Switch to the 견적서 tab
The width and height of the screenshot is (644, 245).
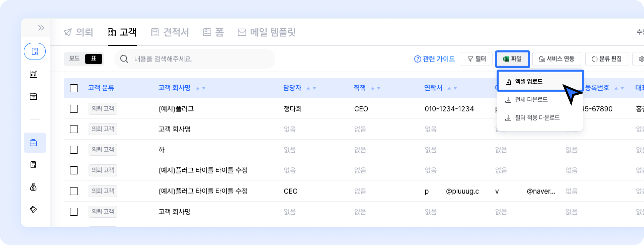point(170,32)
